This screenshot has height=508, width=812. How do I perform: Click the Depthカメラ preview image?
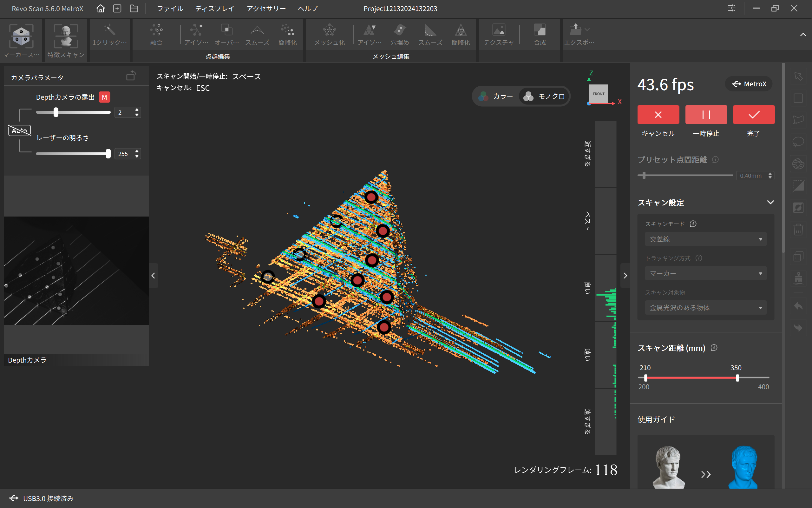point(76,271)
